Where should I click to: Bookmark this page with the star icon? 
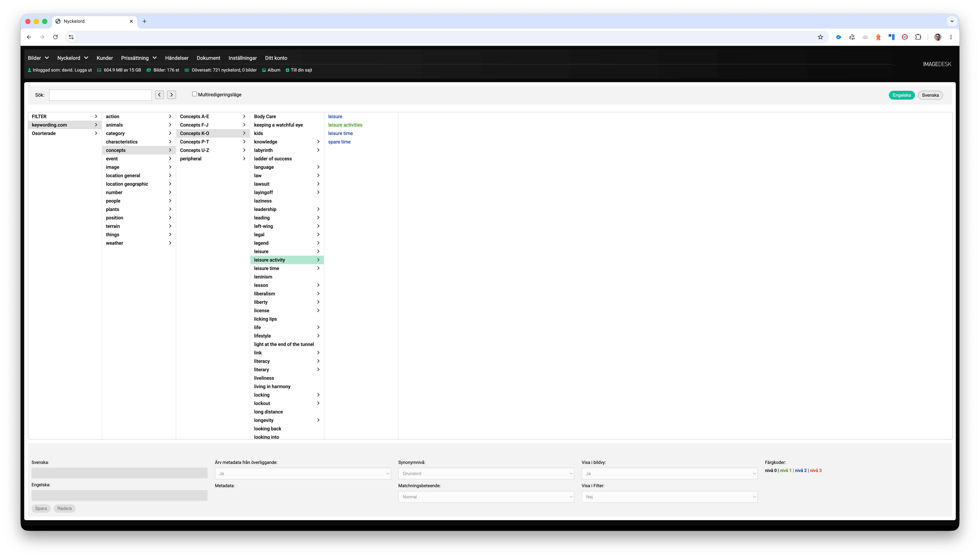click(x=820, y=37)
